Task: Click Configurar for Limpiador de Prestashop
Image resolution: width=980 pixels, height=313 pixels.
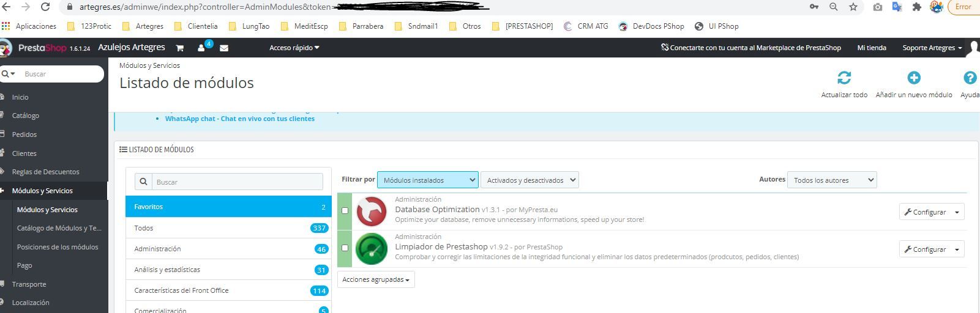Action: pyautogui.click(x=925, y=249)
